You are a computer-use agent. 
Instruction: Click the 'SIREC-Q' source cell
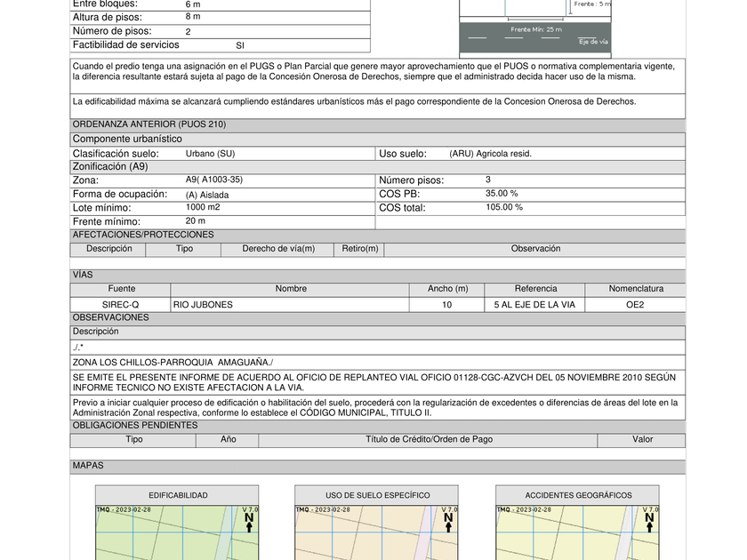[x=120, y=305]
